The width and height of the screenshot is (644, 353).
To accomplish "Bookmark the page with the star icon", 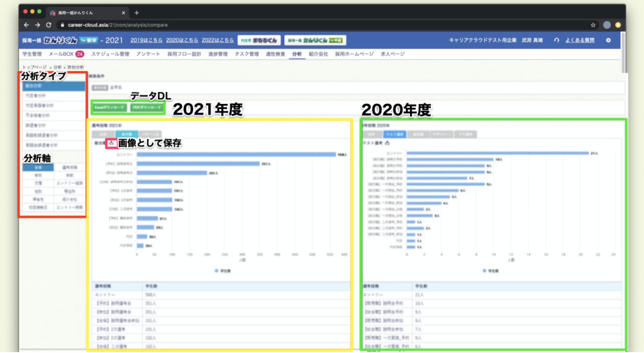I will (x=593, y=25).
